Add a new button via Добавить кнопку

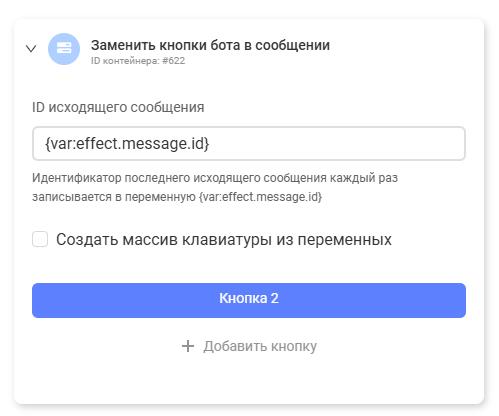point(249,346)
